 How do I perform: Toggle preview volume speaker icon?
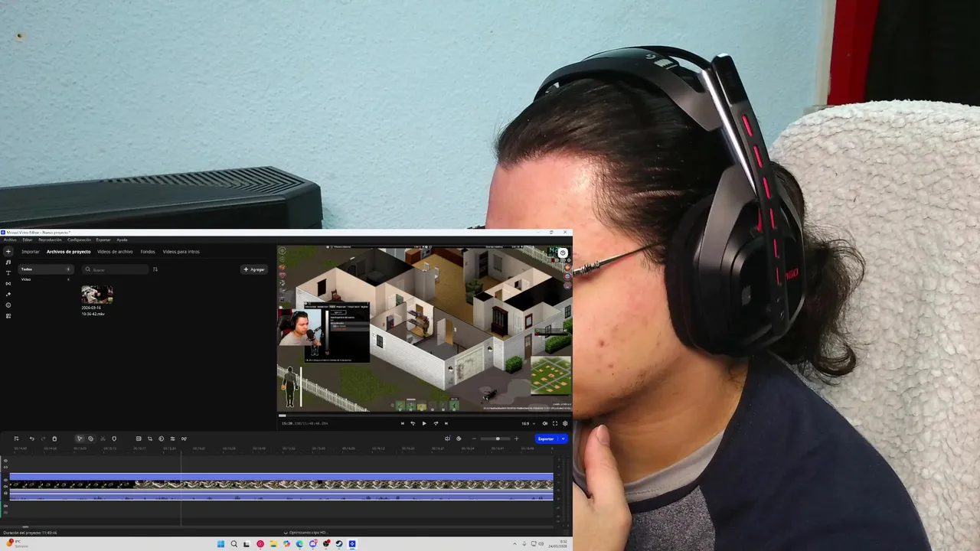point(545,423)
